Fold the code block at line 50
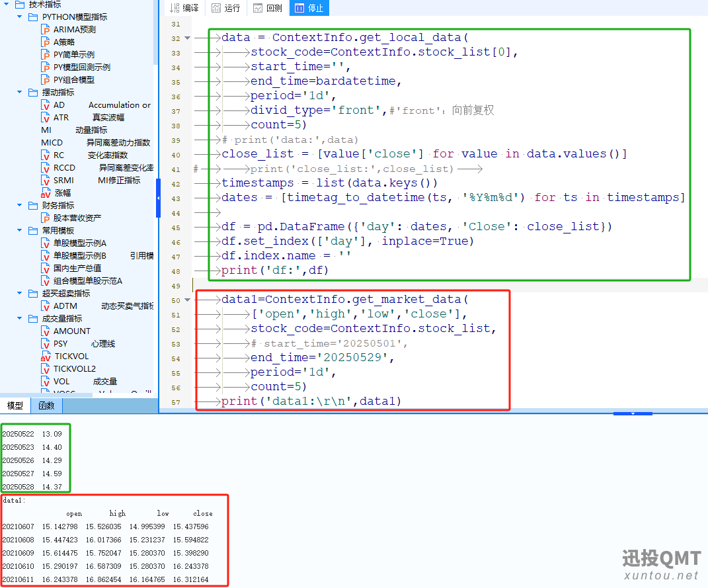708x588 pixels. coord(188,300)
